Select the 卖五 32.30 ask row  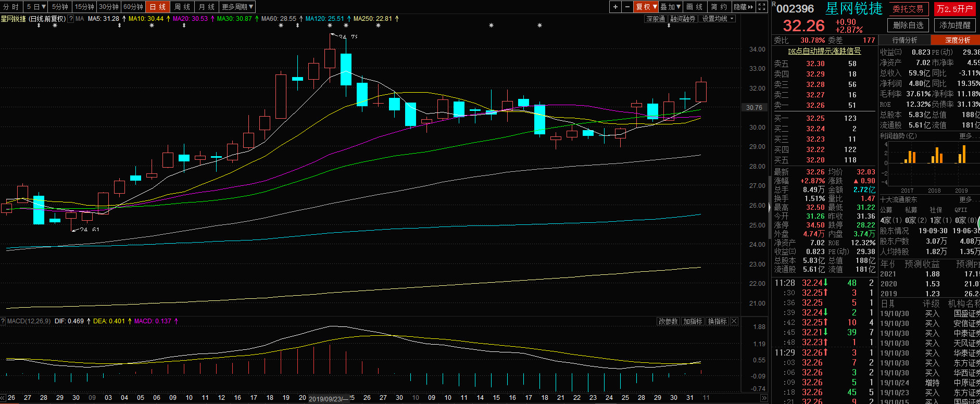coord(824,64)
